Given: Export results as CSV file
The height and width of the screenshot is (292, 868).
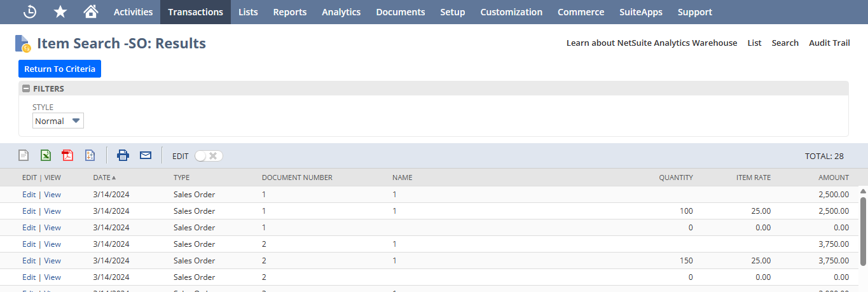Looking at the screenshot, I should pos(24,155).
